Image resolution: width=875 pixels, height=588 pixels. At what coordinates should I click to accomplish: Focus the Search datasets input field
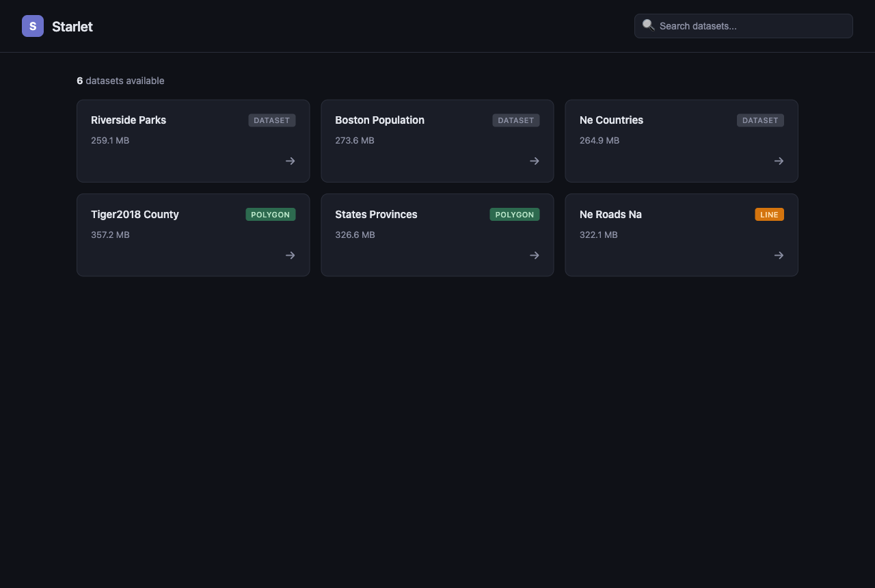(x=744, y=26)
